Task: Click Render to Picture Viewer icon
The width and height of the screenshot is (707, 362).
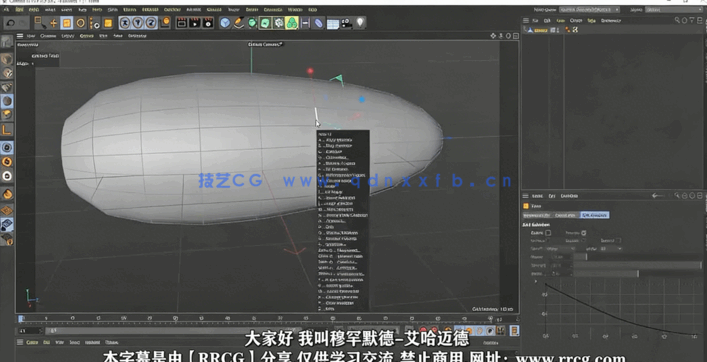Action: [195, 23]
